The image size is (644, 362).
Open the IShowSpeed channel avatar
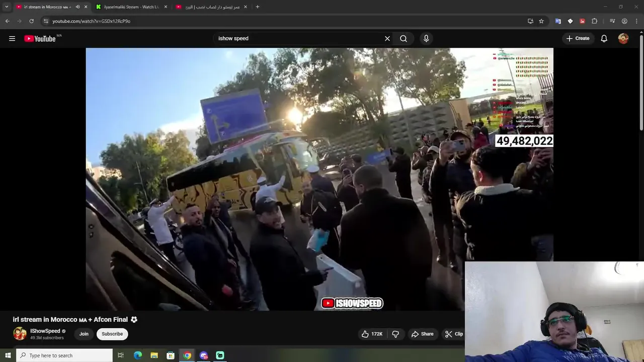[x=20, y=334]
